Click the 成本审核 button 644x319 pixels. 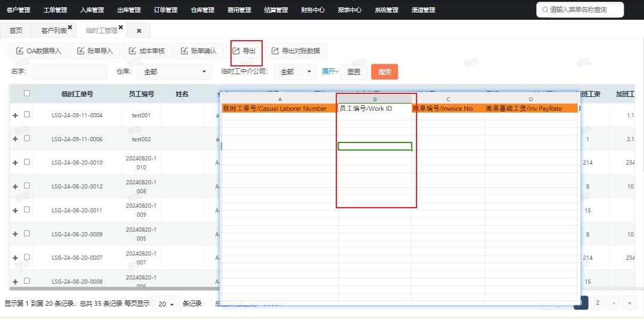coord(147,51)
